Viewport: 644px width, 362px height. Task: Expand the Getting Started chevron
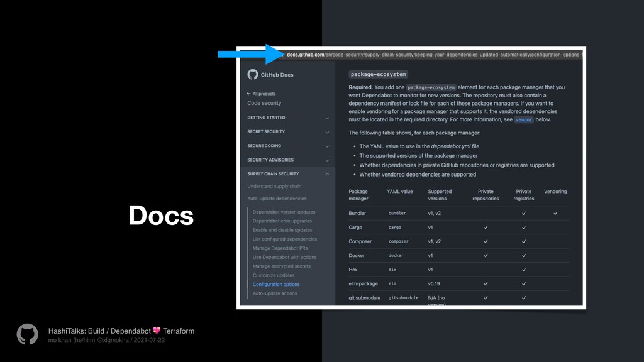pos(327,118)
